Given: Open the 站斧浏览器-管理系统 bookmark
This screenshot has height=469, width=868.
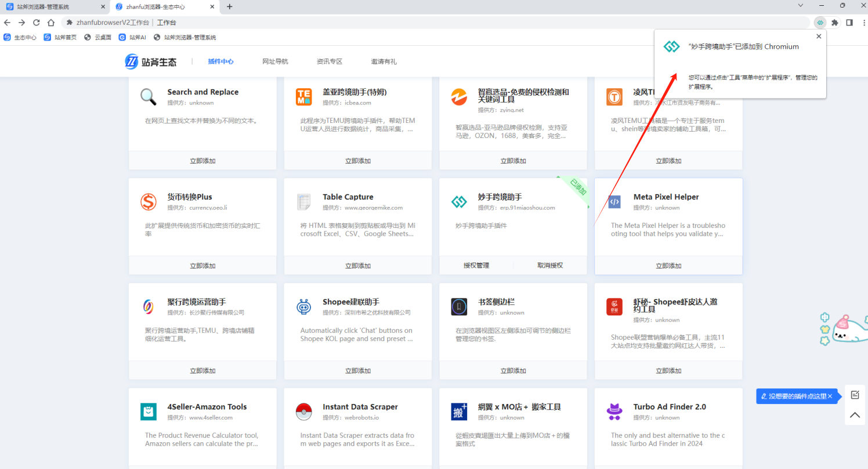Looking at the screenshot, I should [x=185, y=37].
